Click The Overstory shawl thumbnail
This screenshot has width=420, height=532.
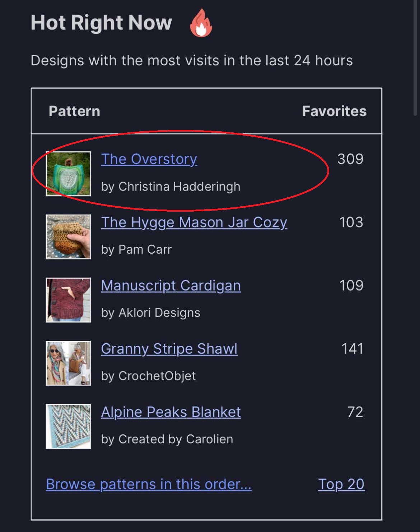click(68, 174)
